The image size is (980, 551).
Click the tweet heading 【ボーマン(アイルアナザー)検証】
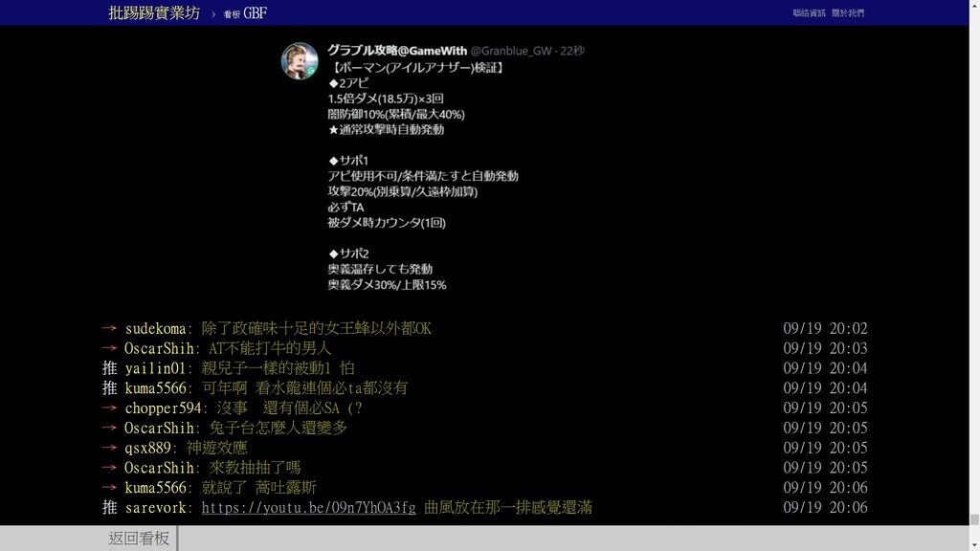coord(417,68)
